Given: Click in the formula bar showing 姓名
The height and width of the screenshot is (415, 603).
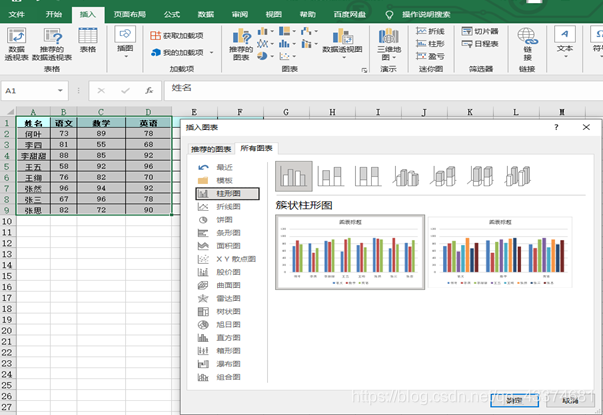Looking at the screenshot, I should [x=383, y=91].
